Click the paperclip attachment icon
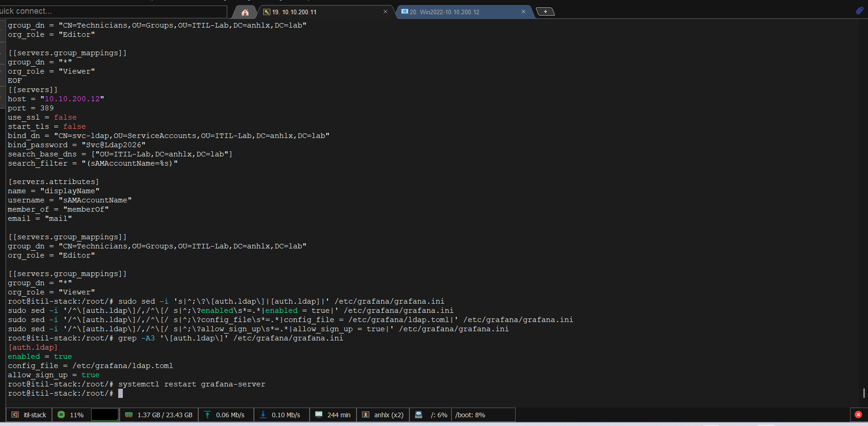868x426 pixels. [x=859, y=11]
